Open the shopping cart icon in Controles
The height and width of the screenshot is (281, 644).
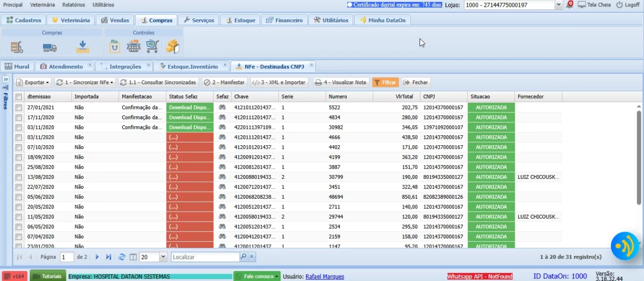point(152,47)
